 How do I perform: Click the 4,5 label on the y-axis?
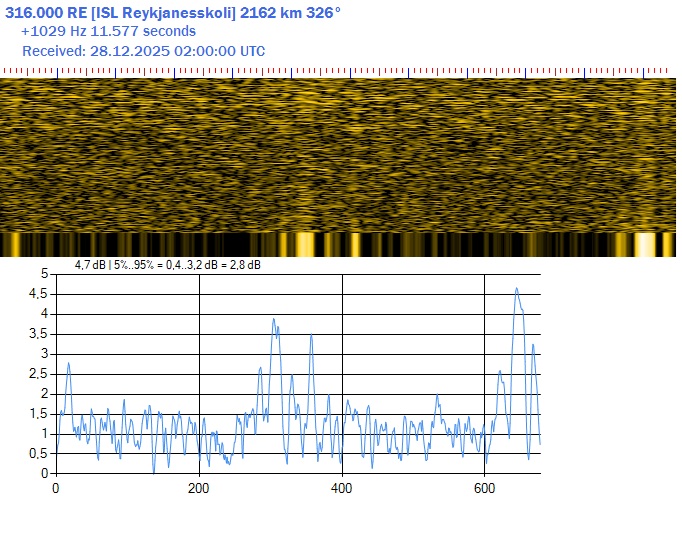pos(38,293)
